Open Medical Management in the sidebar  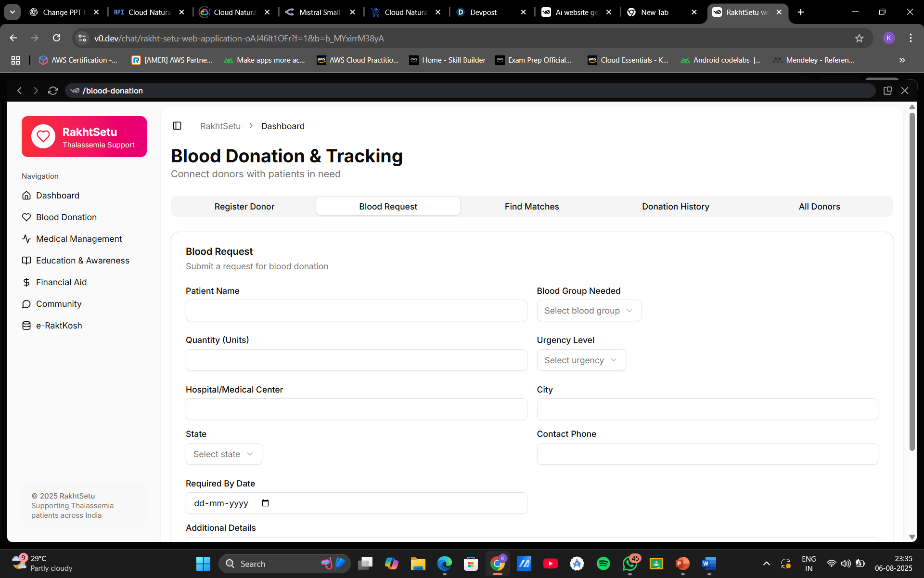point(79,239)
